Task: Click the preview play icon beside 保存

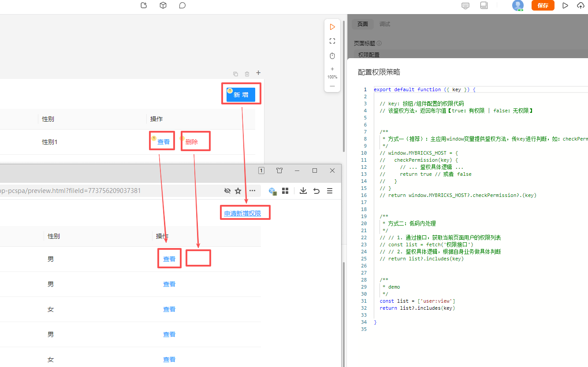Action: pyautogui.click(x=566, y=5)
